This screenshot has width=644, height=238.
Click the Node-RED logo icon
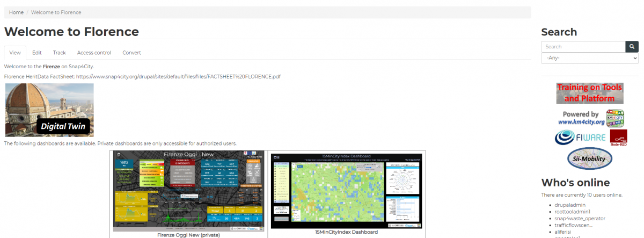[x=618, y=138]
